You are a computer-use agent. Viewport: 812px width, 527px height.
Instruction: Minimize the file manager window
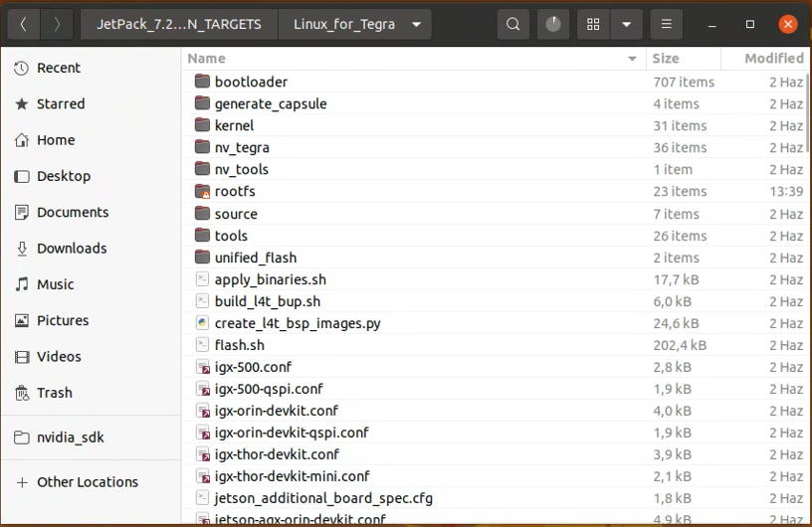[712, 24]
